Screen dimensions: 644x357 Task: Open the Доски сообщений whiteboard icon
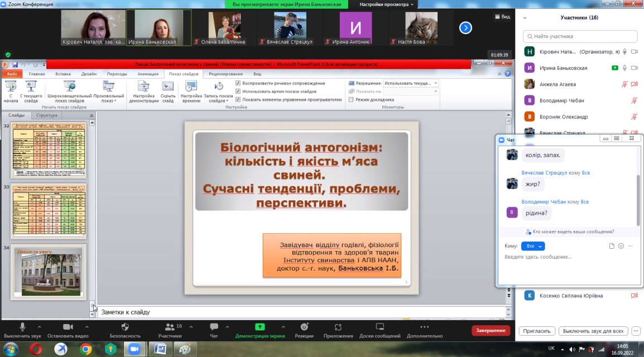click(380, 327)
